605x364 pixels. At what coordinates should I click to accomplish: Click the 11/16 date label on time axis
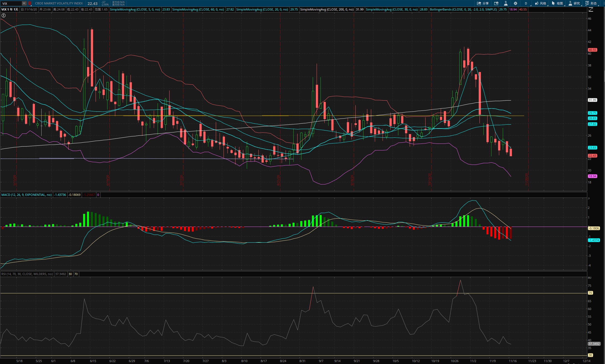point(512,361)
